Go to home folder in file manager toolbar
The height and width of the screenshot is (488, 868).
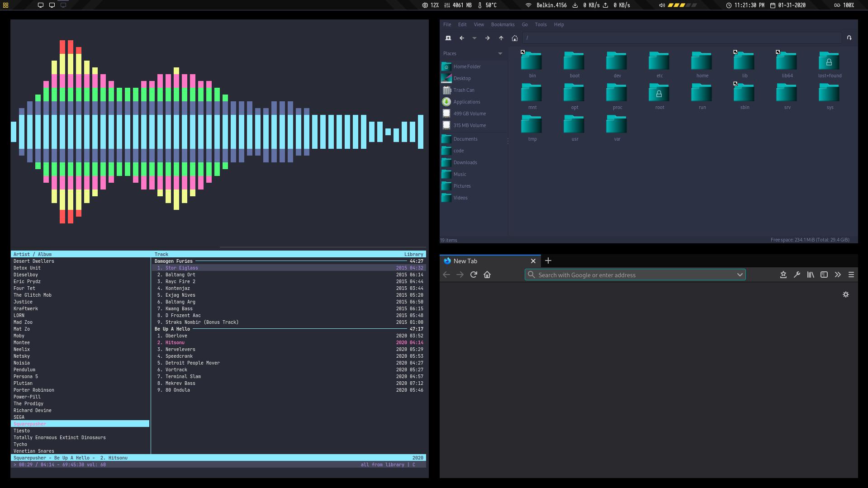click(514, 38)
